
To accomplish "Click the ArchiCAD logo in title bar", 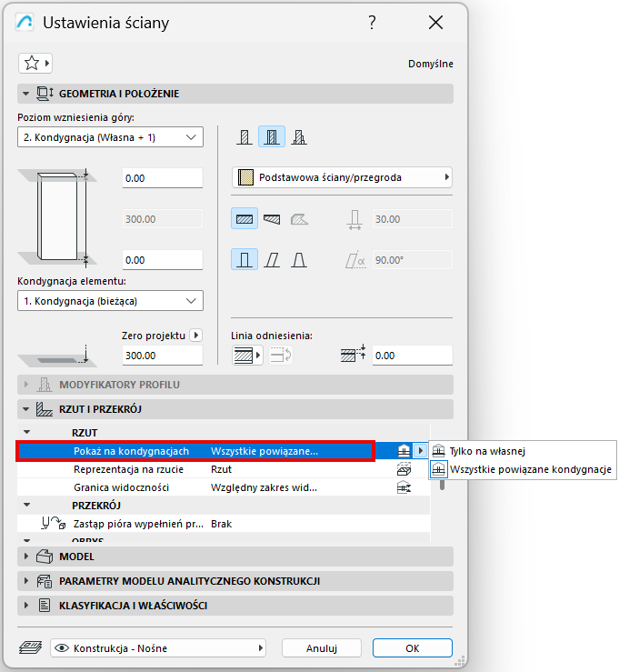I will point(25,23).
